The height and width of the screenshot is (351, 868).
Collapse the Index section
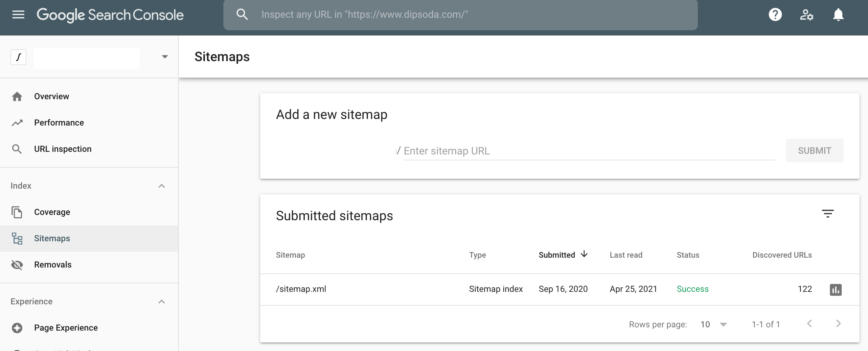point(162,186)
